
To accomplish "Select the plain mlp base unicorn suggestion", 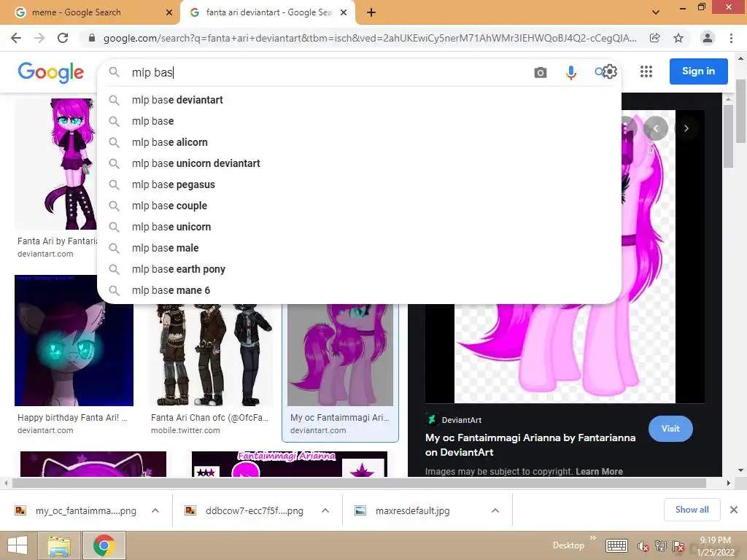I will (359, 227).
